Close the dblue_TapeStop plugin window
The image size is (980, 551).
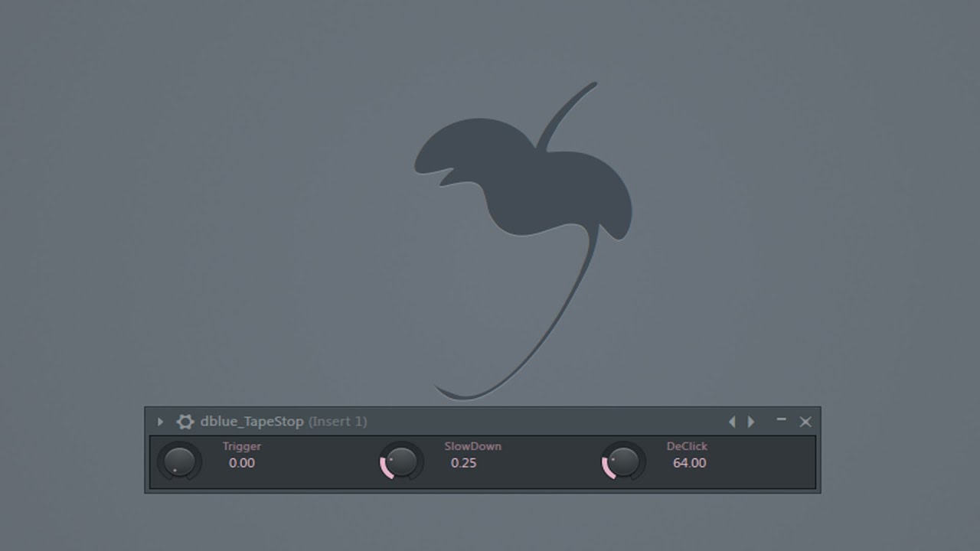point(805,422)
